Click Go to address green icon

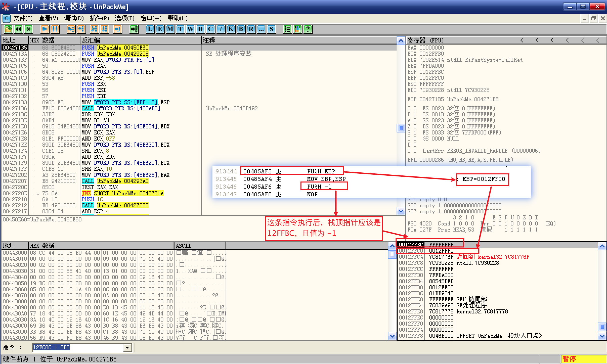tap(134, 29)
